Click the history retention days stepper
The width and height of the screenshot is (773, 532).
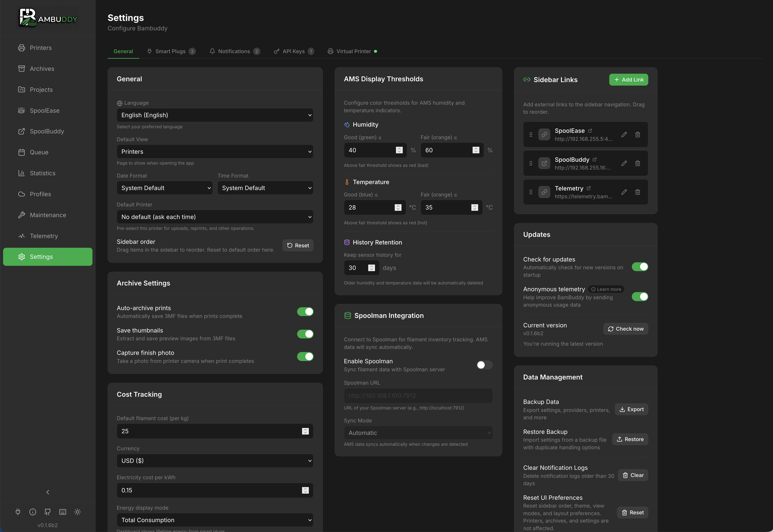[372, 268]
